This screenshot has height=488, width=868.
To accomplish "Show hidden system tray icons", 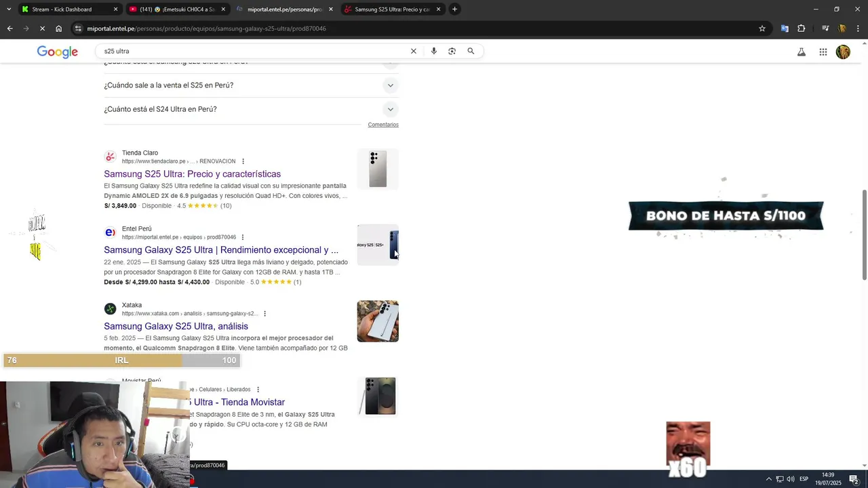I will click(x=768, y=479).
